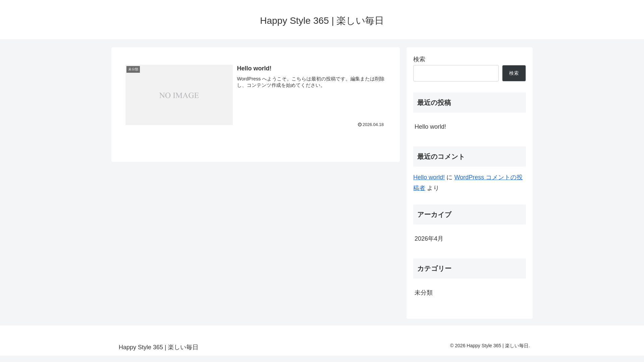Click the 最近の投稿 widget heading
Screen dimensions: 644x362
(434, 103)
